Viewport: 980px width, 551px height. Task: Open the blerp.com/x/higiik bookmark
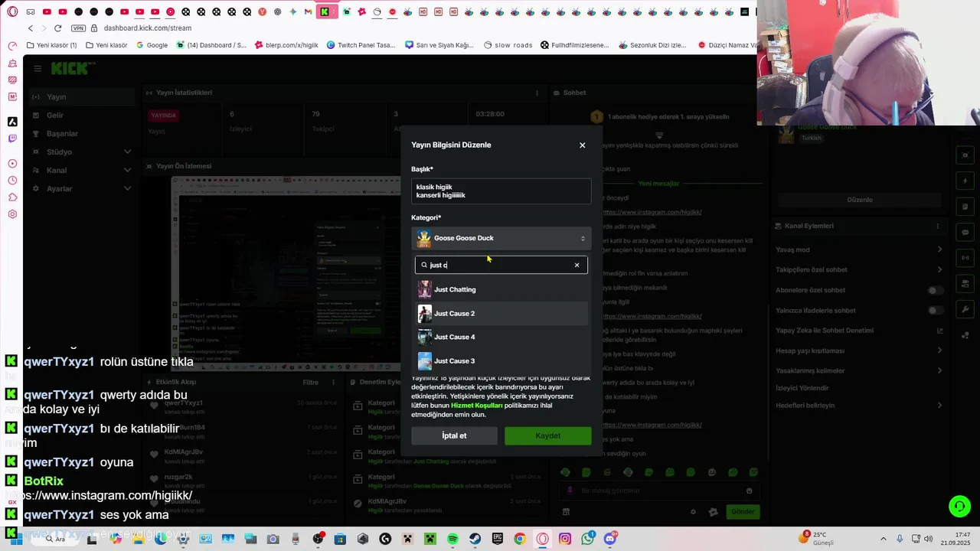286,45
